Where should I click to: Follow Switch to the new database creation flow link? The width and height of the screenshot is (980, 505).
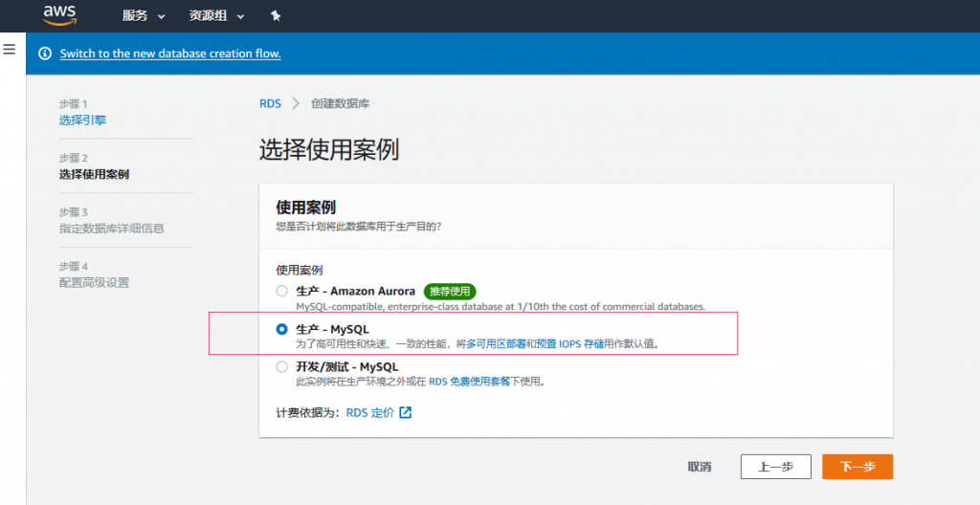[170, 54]
